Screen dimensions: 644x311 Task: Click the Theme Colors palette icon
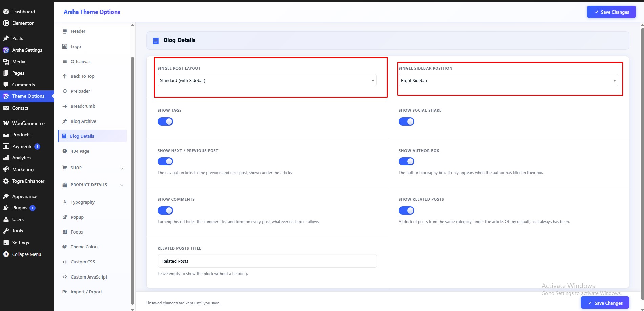coord(65,247)
